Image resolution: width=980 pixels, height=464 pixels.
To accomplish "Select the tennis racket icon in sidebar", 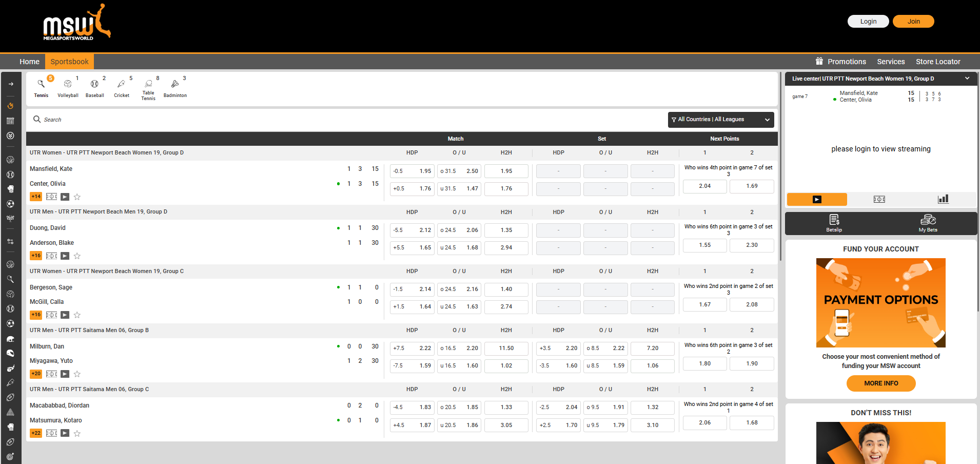I will coord(11,279).
